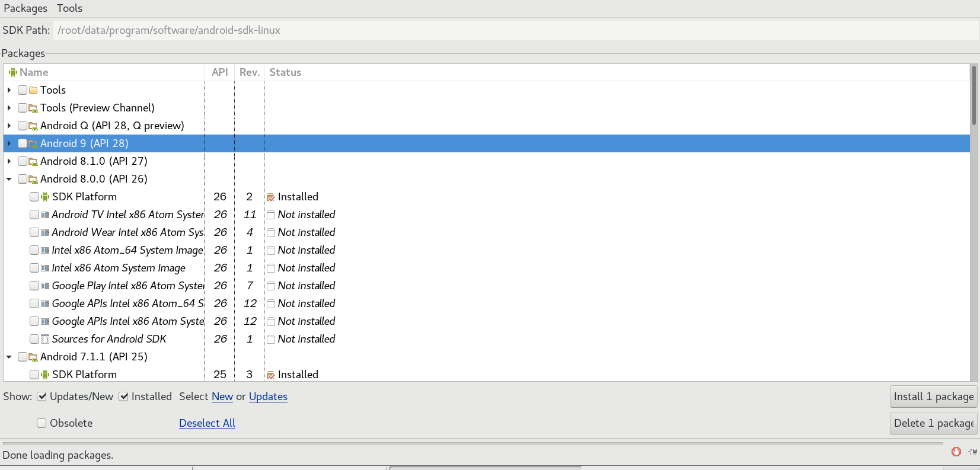Check the Intel x86 Atom System Image box
Viewport: 980px width, 470px height.
click(x=34, y=268)
